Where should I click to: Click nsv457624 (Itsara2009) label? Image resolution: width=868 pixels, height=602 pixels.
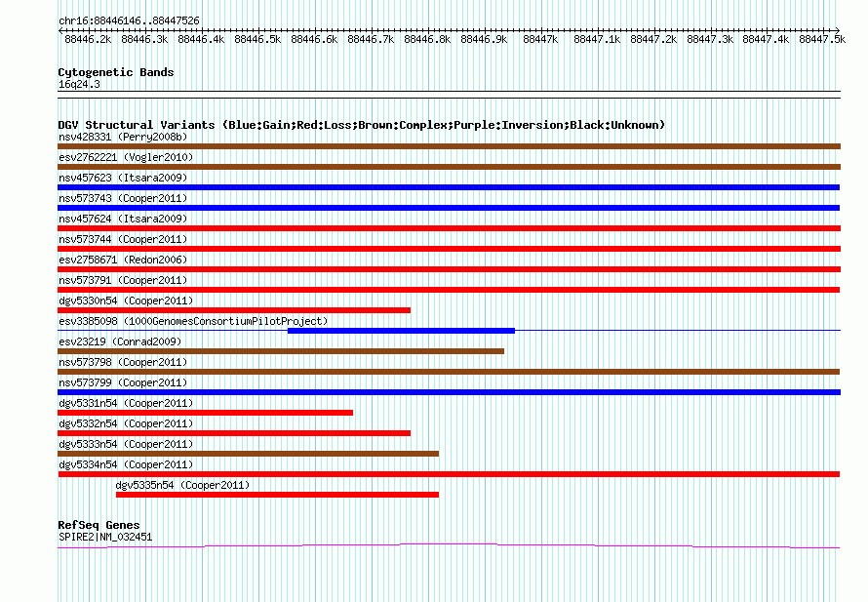(123, 219)
